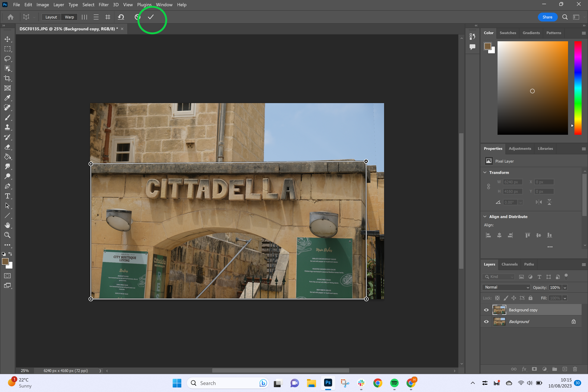Viewport: 588px width, 392px height.
Task: Cancel the perspective warp
Action: click(137, 17)
